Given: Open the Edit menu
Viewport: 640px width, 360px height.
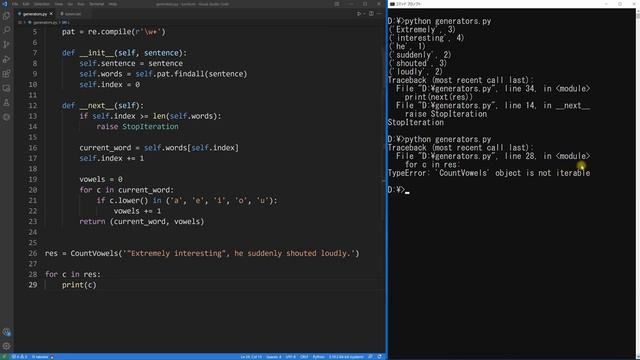Looking at the screenshot, I should (x=26, y=4).
